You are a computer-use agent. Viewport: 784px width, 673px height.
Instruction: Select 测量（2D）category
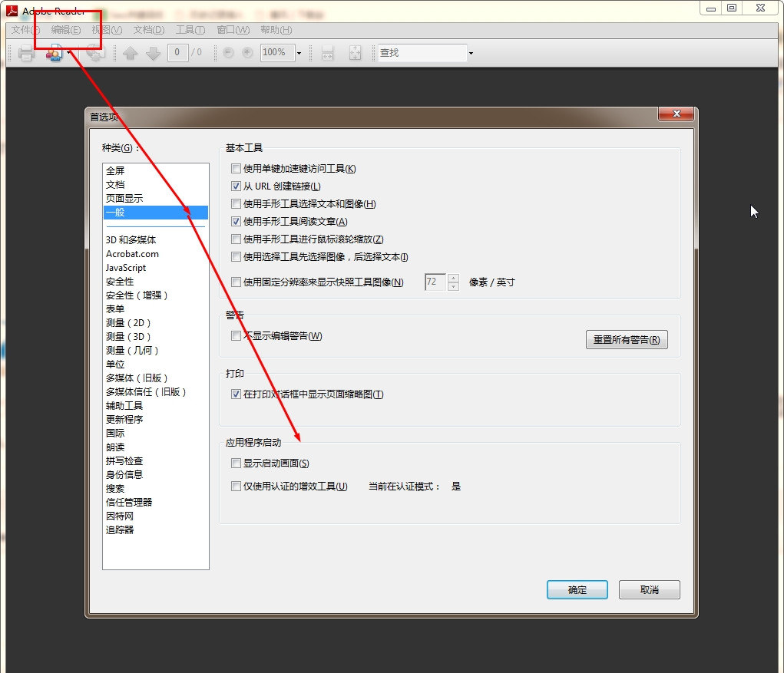pos(156,323)
